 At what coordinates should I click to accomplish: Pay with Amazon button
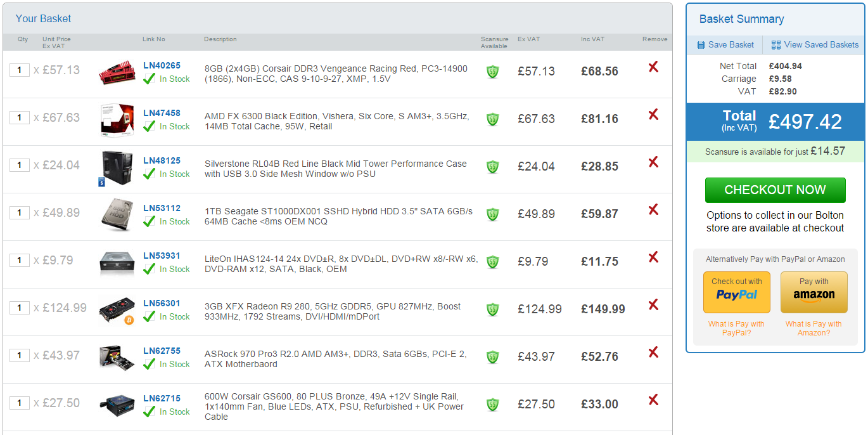(814, 292)
